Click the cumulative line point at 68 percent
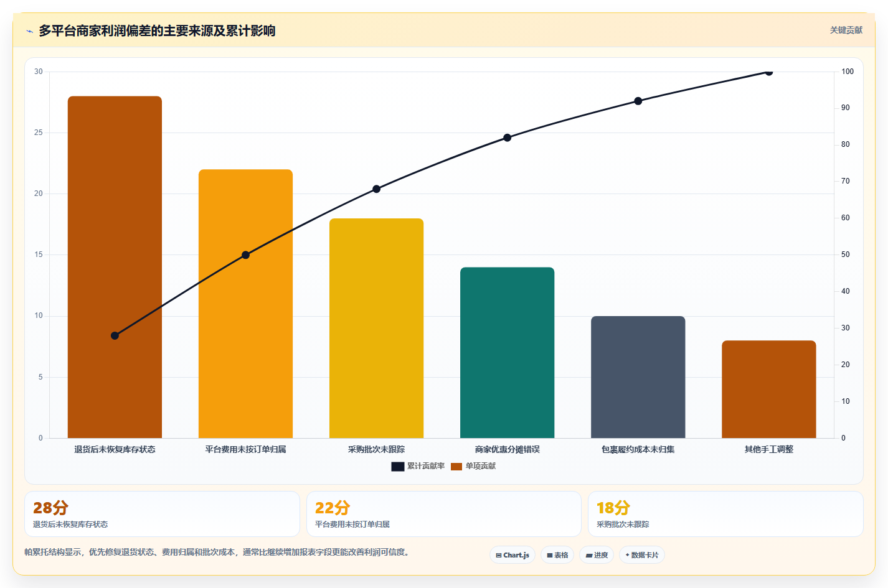The width and height of the screenshot is (888, 588). 376,189
